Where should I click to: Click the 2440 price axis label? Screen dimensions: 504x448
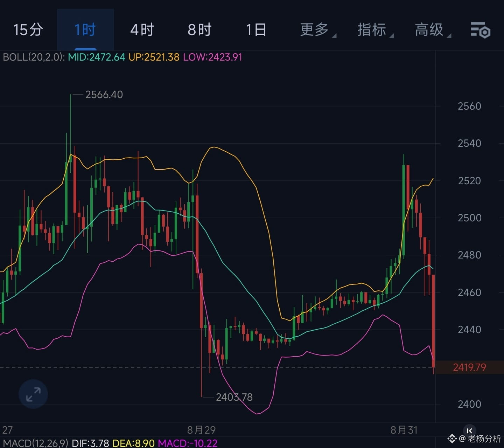pyautogui.click(x=469, y=330)
